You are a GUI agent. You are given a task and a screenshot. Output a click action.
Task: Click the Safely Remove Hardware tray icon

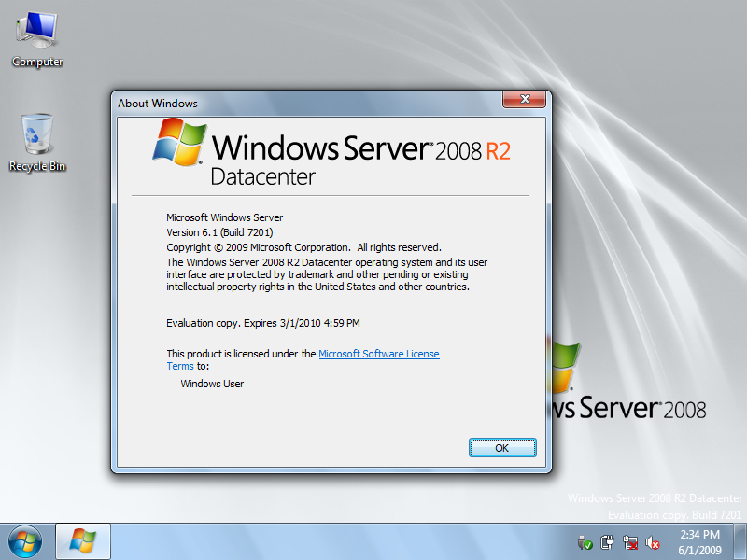(x=585, y=542)
